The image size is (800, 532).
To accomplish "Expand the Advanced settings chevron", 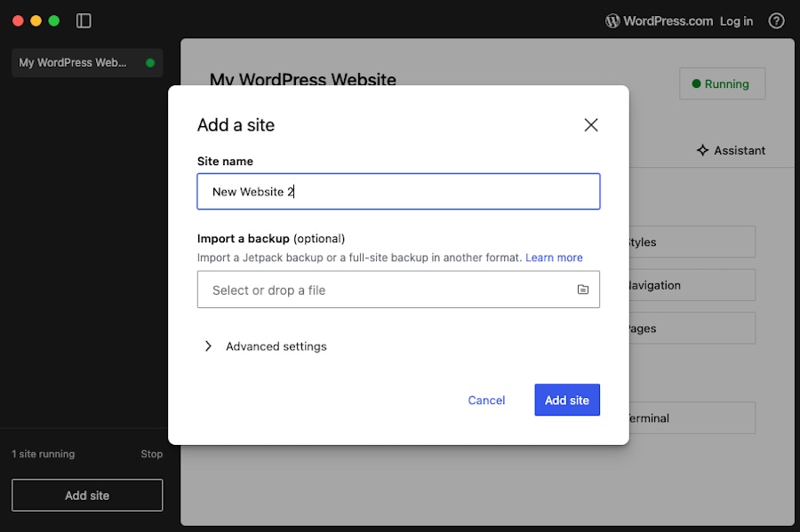I will pyautogui.click(x=208, y=346).
